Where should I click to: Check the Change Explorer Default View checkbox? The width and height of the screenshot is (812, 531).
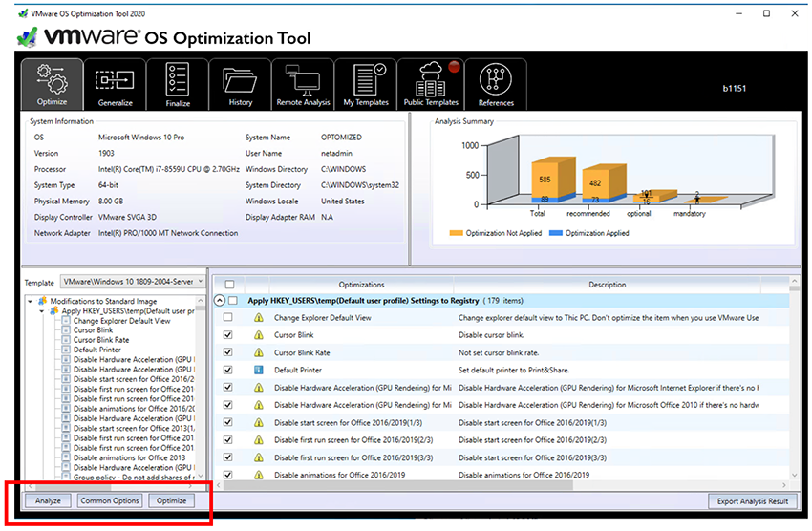point(228,317)
